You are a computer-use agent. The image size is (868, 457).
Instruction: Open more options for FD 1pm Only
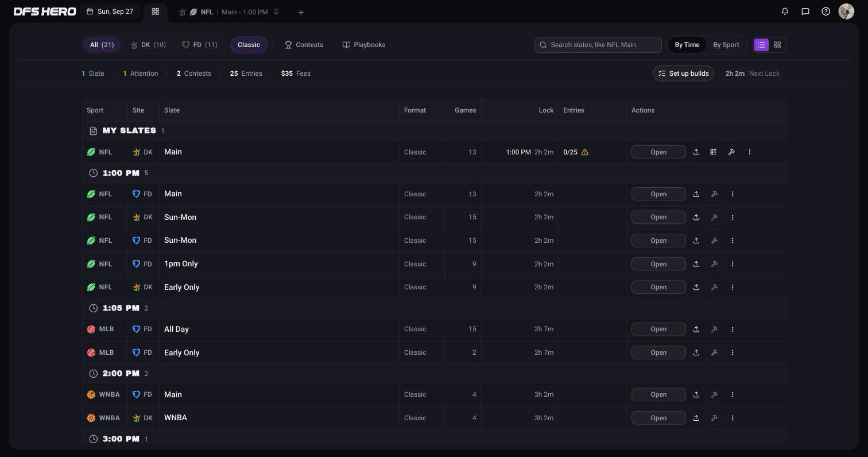pyautogui.click(x=733, y=264)
